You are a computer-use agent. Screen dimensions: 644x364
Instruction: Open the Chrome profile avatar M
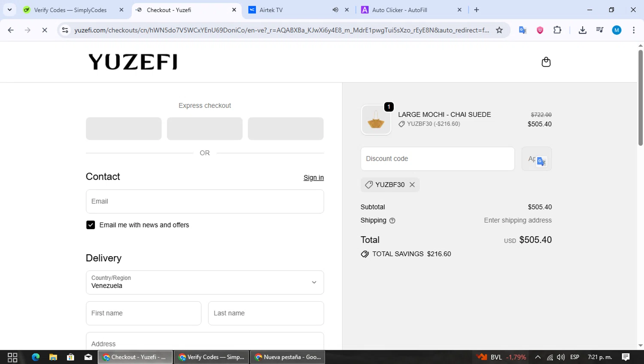(617, 30)
